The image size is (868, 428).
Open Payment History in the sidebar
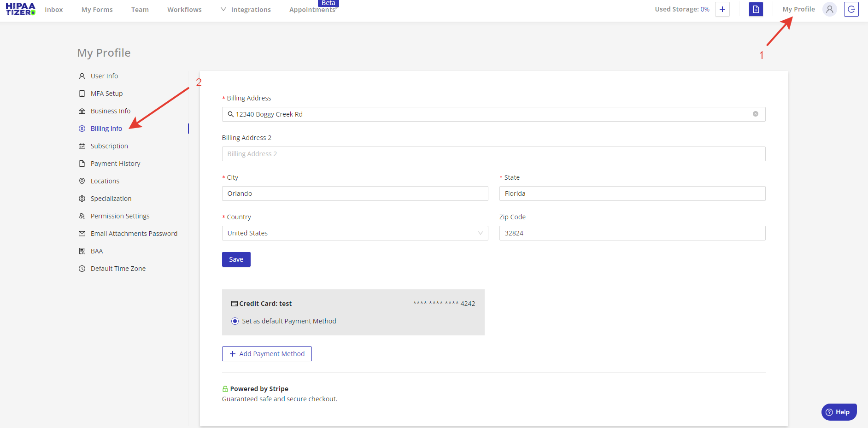coord(115,163)
